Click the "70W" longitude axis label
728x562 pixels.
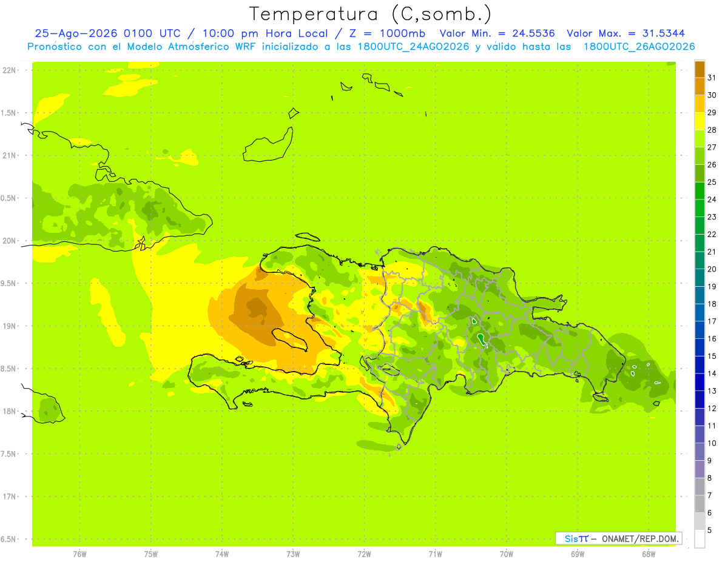click(507, 554)
